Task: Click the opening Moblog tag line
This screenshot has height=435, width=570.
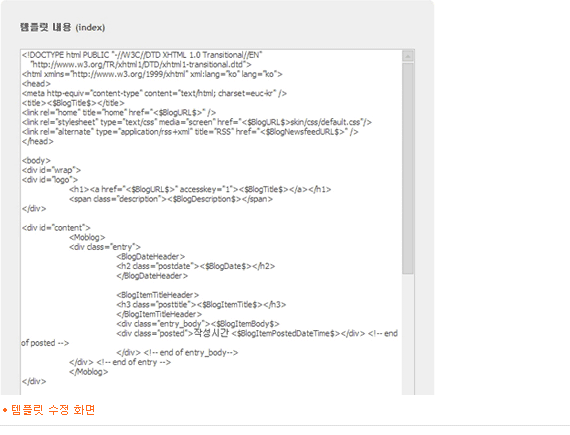Action: pos(87,237)
